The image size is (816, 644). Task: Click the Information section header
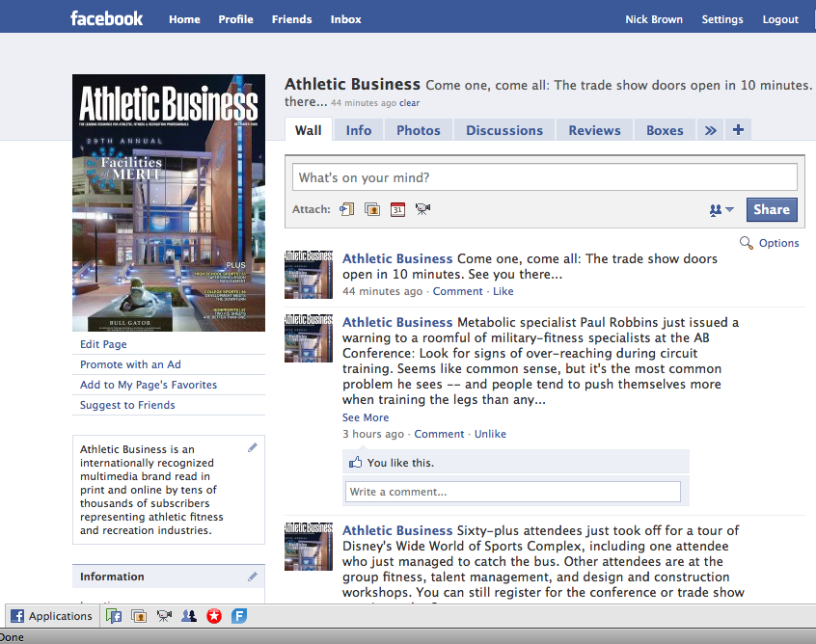(x=169, y=577)
